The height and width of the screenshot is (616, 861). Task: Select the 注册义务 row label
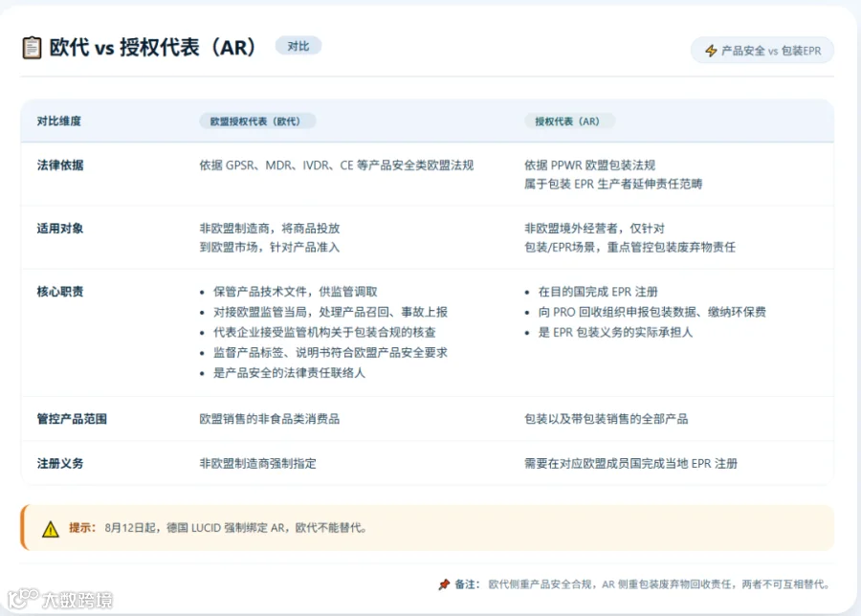60,463
